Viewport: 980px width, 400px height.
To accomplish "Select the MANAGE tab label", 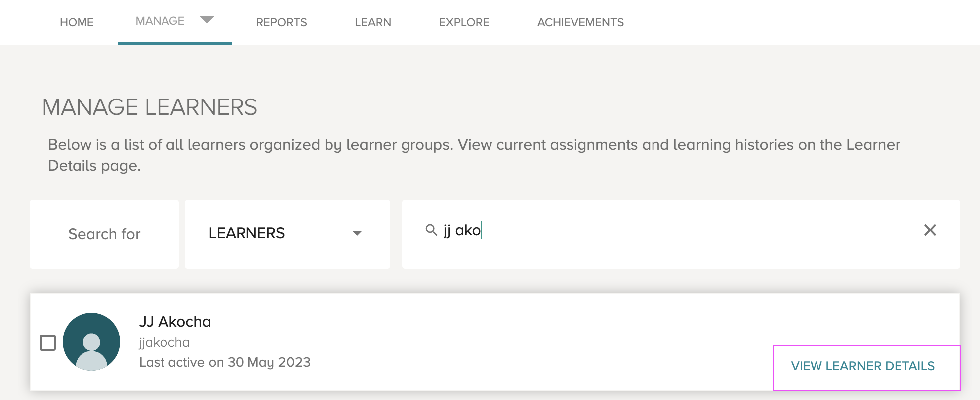I will coord(160,21).
